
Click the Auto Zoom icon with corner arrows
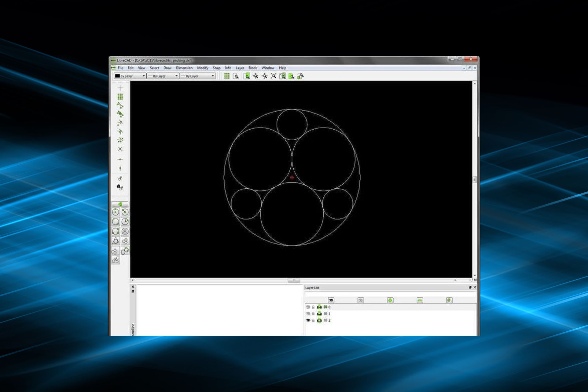click(273, 76)
